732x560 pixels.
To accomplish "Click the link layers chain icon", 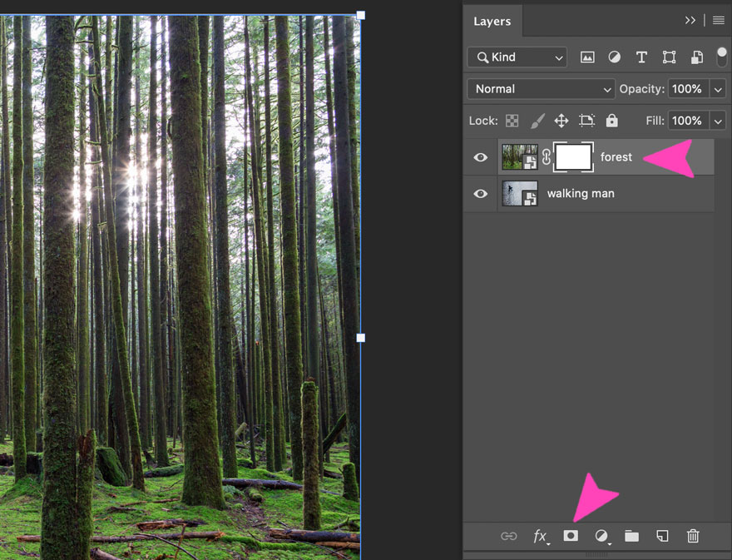I will (x=508, y=536).
